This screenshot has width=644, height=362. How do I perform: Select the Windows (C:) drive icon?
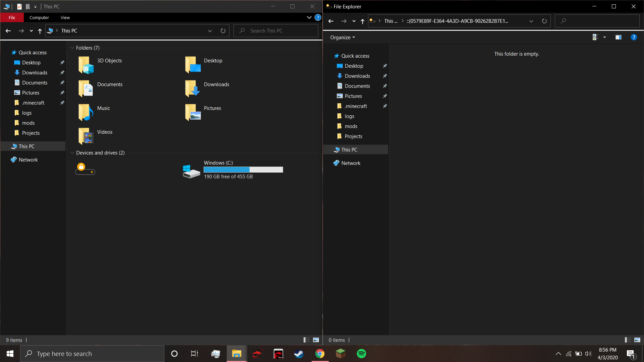coord(192,171)
